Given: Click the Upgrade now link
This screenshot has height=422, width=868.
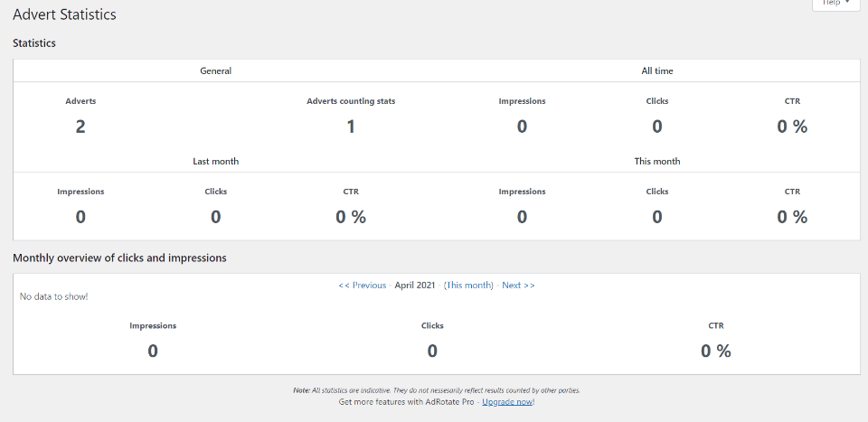Looking at the screenshot, I should tap(507, 401).
